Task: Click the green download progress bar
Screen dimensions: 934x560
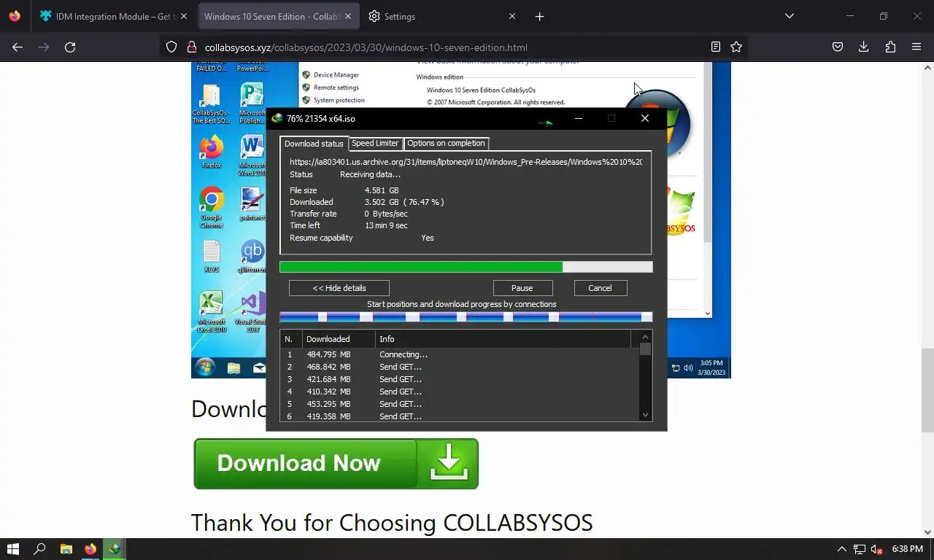Action: 466,267
